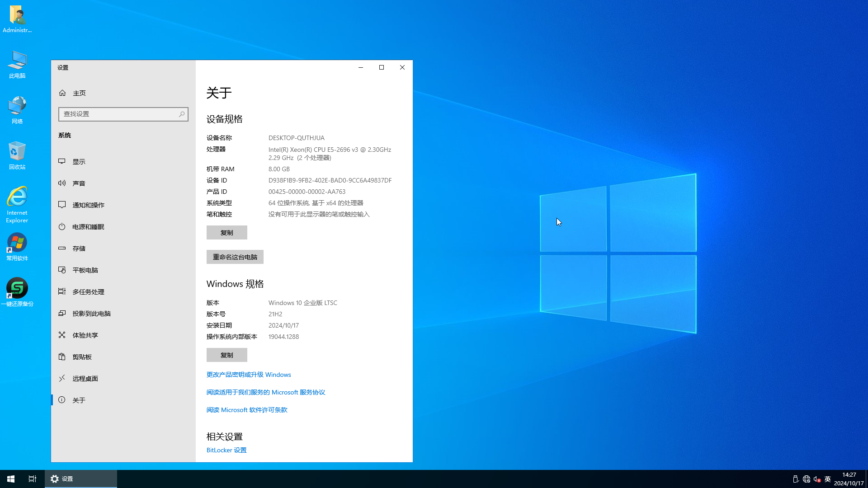This screenshot has width=868, height=488.
Task: Click the 剪贴板 clipboard icon
Action: point(62,357)
